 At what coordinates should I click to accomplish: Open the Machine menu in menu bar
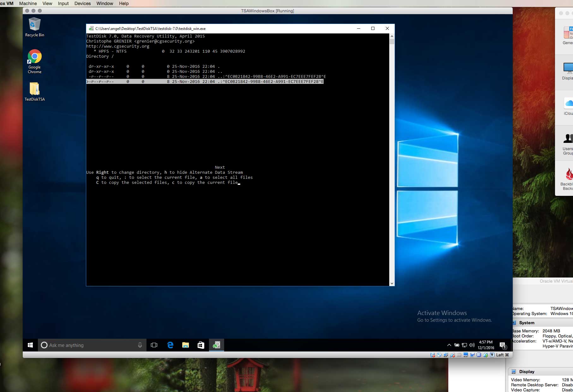click(28, 3)
